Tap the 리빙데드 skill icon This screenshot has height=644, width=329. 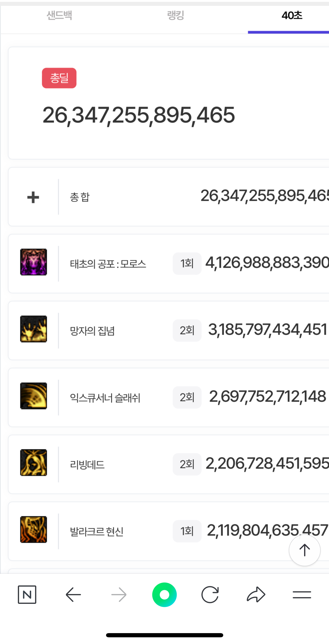33,462
